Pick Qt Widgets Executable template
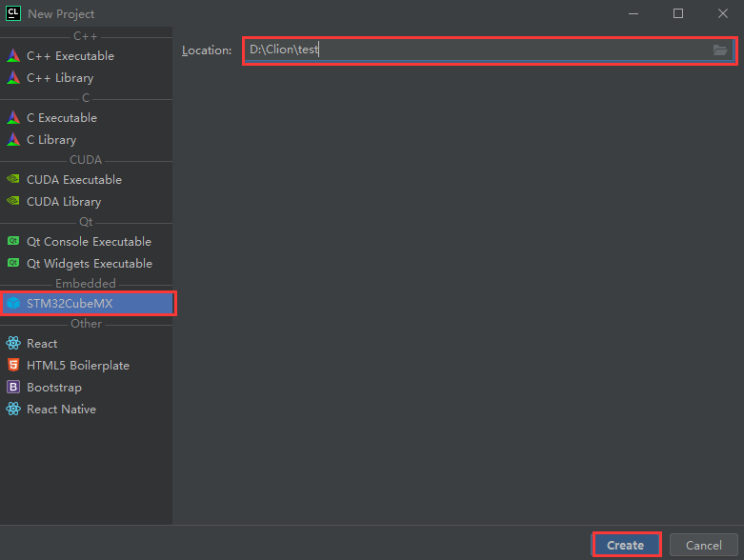The height and width of the screenshot is (560, 744). tap(87, 263)
